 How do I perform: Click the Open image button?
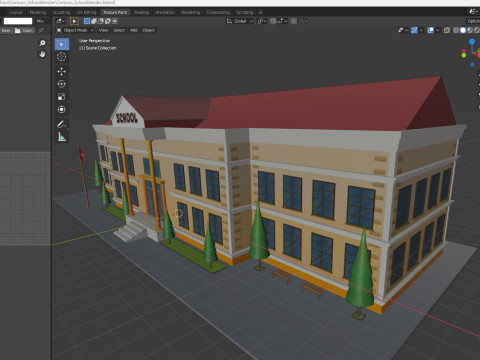click(x=24, y=30)
